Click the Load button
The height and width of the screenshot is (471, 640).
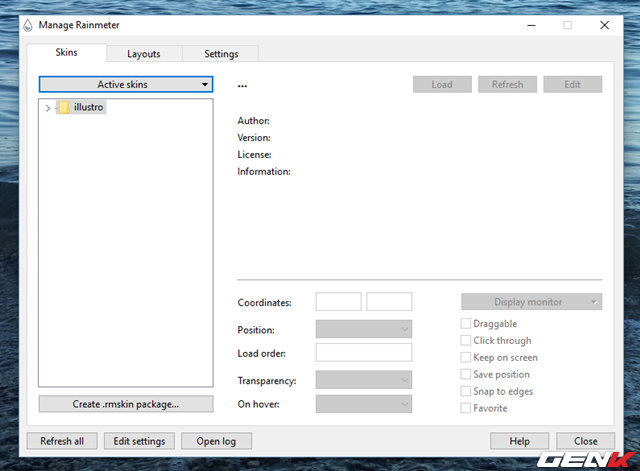pos(442,84)
